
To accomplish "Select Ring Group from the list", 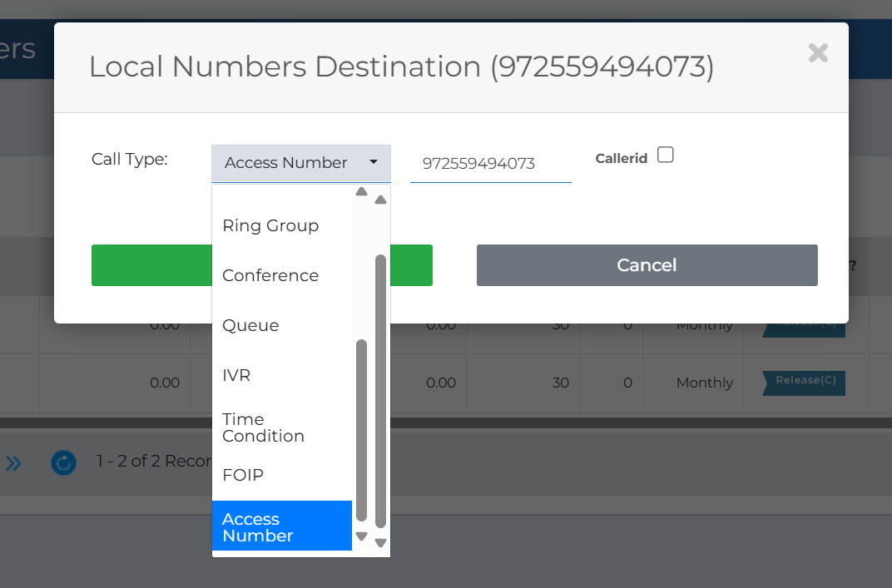I will pos(282,225).
